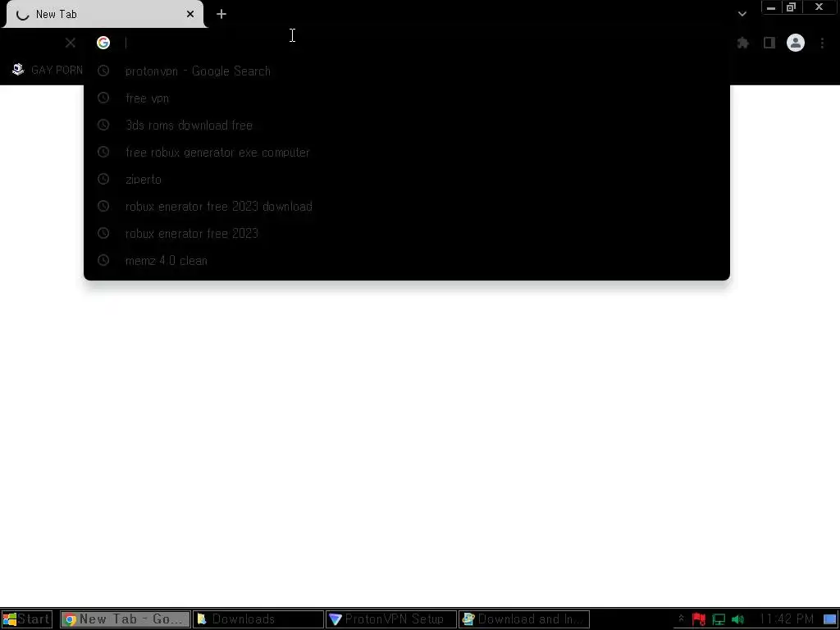Open the Extensions puzzle icon
Image resolution: width=840 pixels, height=630 pixels.
742,43
